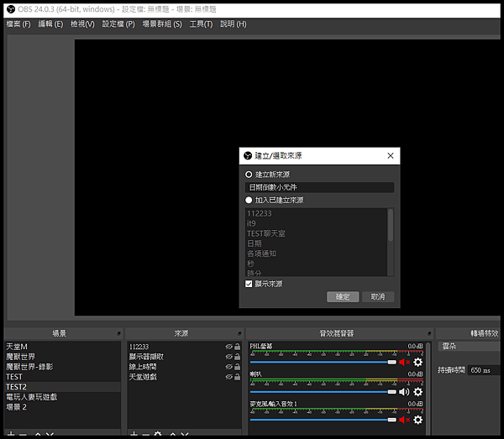This screenshot has width=504, height=439.
Task: Add a new scene with plus icon
Action: [11, 435]
